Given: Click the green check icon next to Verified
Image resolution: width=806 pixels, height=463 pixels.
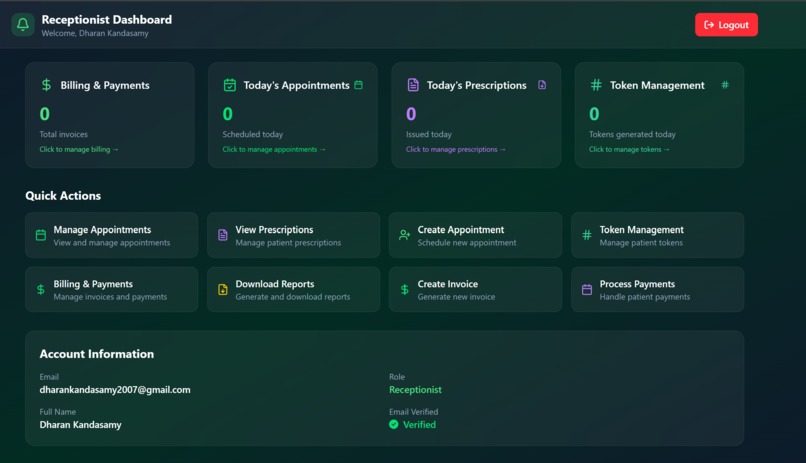Looking at the screenshot, I should coord(394,424).
